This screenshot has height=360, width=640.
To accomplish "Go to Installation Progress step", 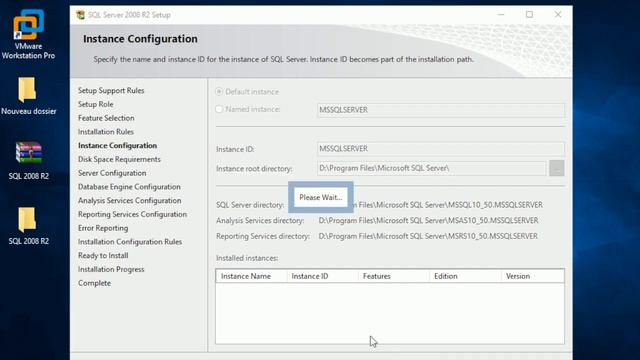I will point(111,269).
